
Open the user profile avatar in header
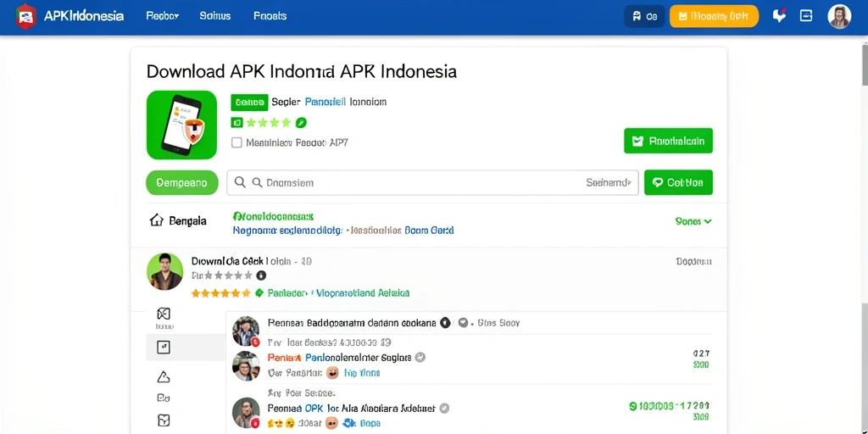[839, 17]
